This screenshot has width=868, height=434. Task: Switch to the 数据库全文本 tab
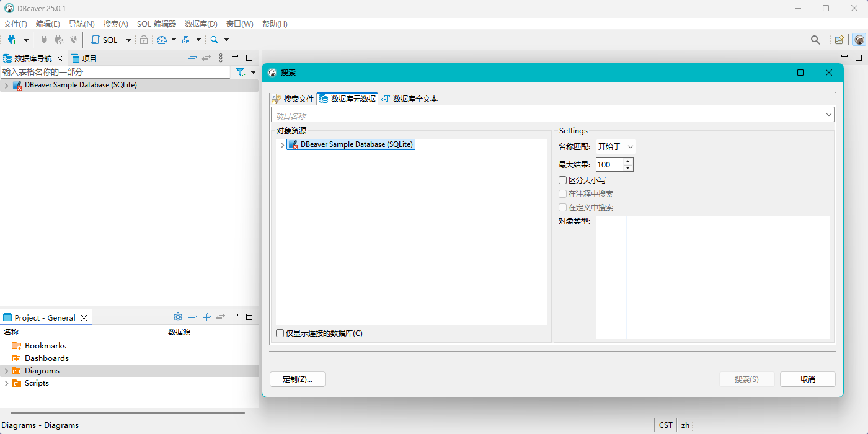click(x=410, y=99)
